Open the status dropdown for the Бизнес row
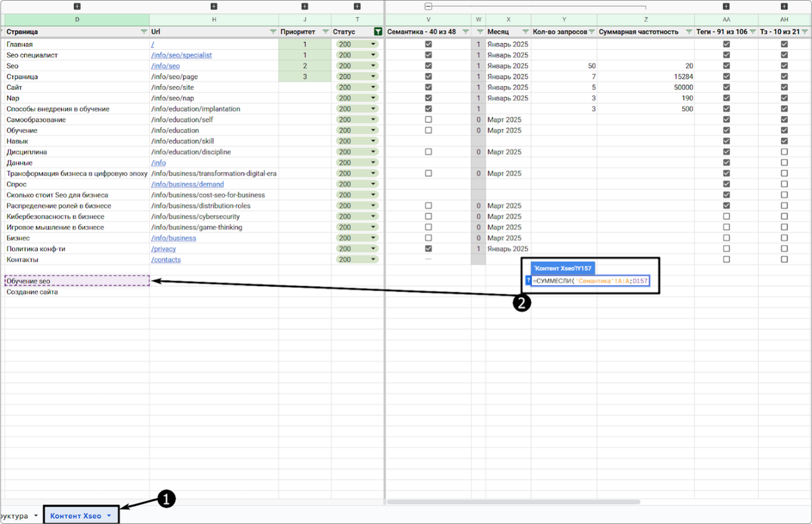This screenshot has height=524, width=812. click(373, 238)
